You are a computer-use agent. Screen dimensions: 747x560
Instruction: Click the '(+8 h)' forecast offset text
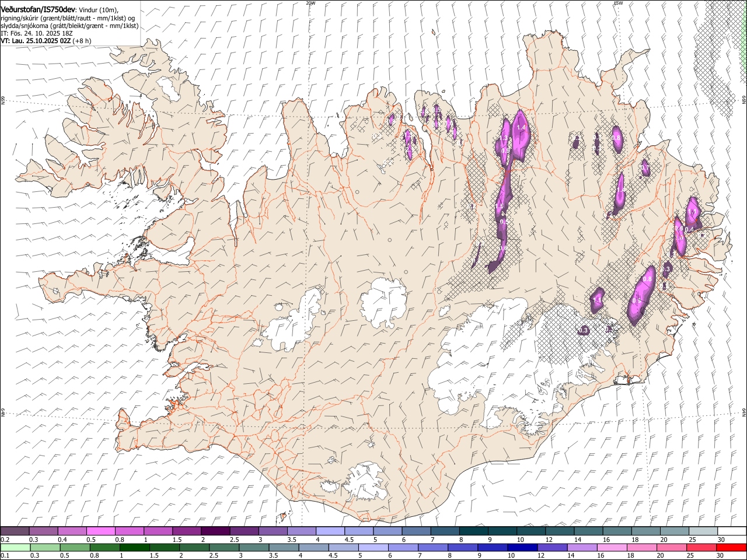tap(82, 41)
